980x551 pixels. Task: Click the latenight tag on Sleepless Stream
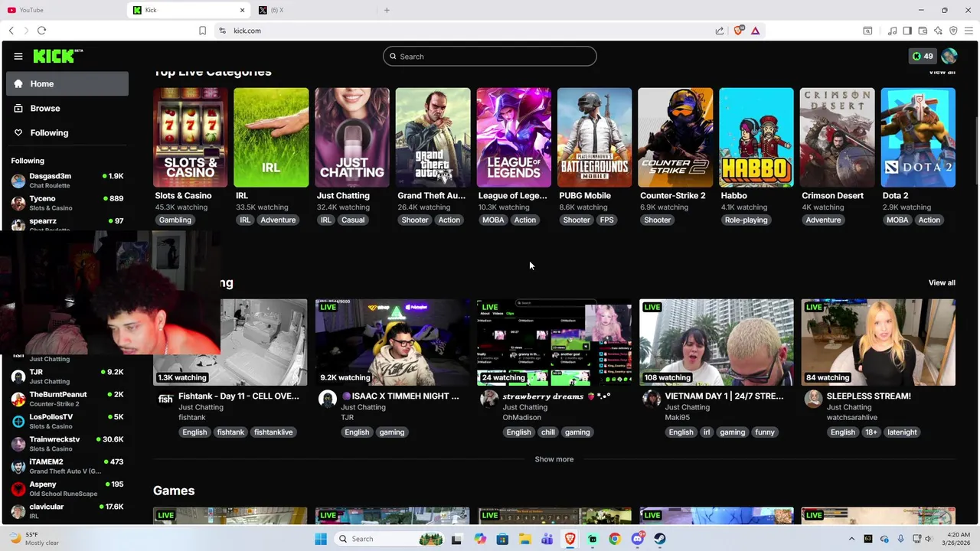(902, 432)
